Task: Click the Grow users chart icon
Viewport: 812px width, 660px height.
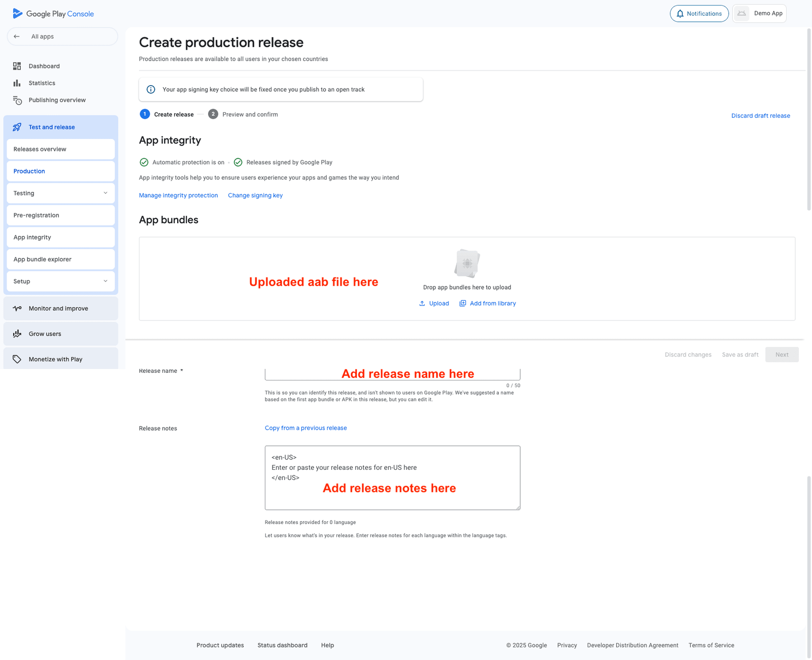Action: pos(17,334)
